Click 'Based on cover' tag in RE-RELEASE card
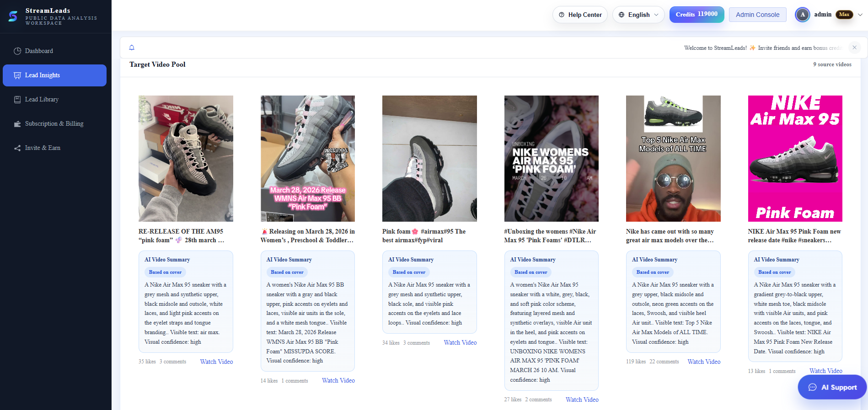This screenshot has width=868, height=410. pyautogui.click(x=165, y=272)
